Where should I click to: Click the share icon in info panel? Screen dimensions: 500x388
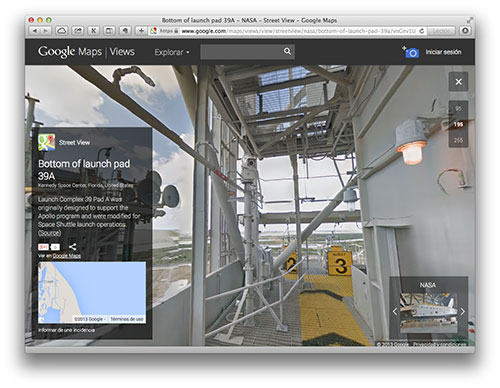click(x=72, y=247)
